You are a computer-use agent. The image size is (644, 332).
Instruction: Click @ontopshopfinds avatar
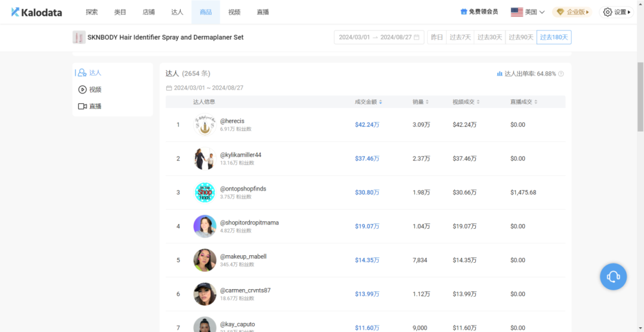click(205, 193)
